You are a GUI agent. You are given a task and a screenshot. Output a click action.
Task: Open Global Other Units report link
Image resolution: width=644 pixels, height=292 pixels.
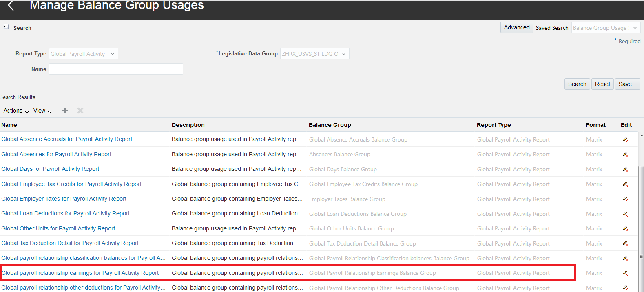[58, 228]
